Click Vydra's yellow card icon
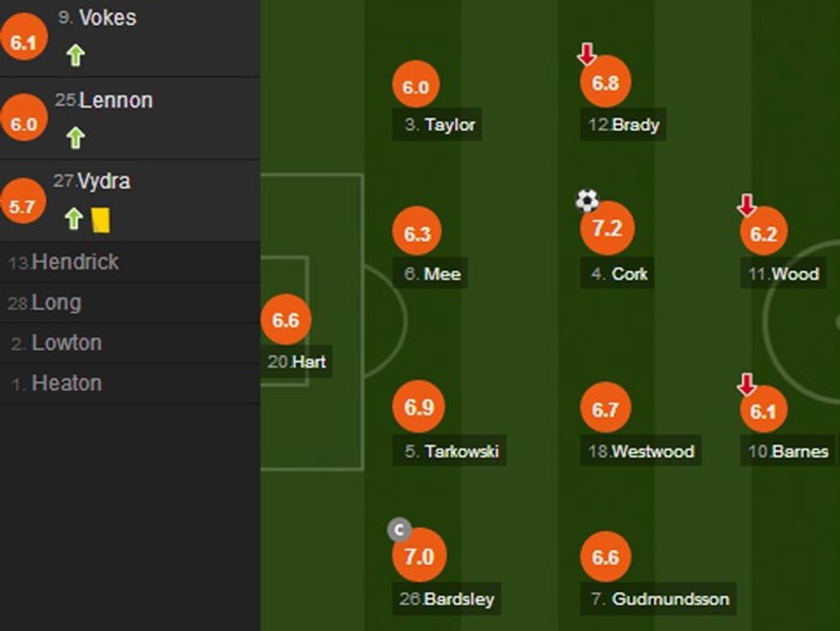Viewport: 840px width, 631px height. coord(100,219)
